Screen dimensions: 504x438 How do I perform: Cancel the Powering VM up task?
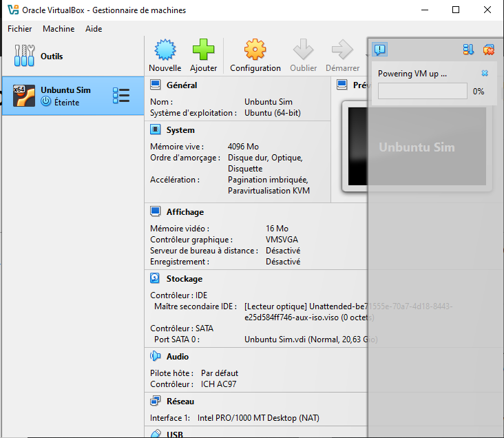(x=485, y=73)
